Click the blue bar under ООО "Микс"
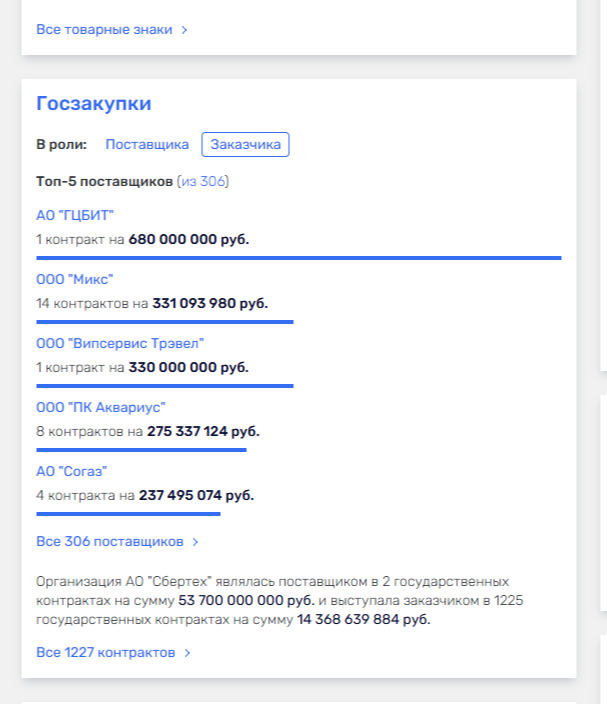607x704 pixels. pyautogui.click(x=164, y=322)
